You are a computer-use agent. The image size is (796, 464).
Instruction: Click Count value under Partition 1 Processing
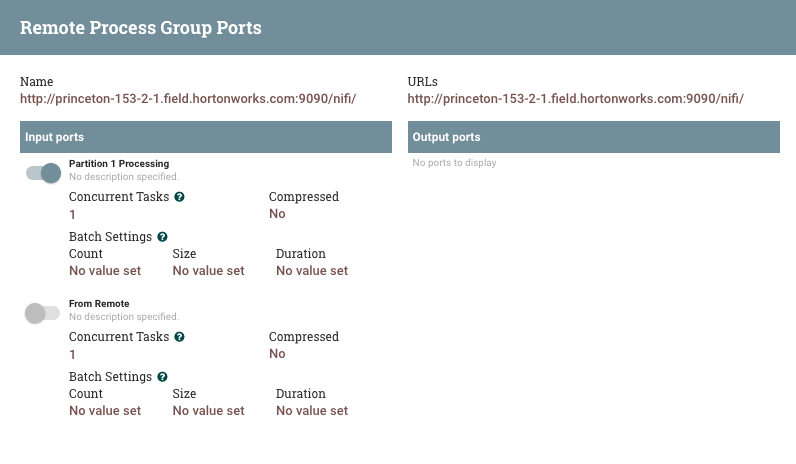pos(105,270)
